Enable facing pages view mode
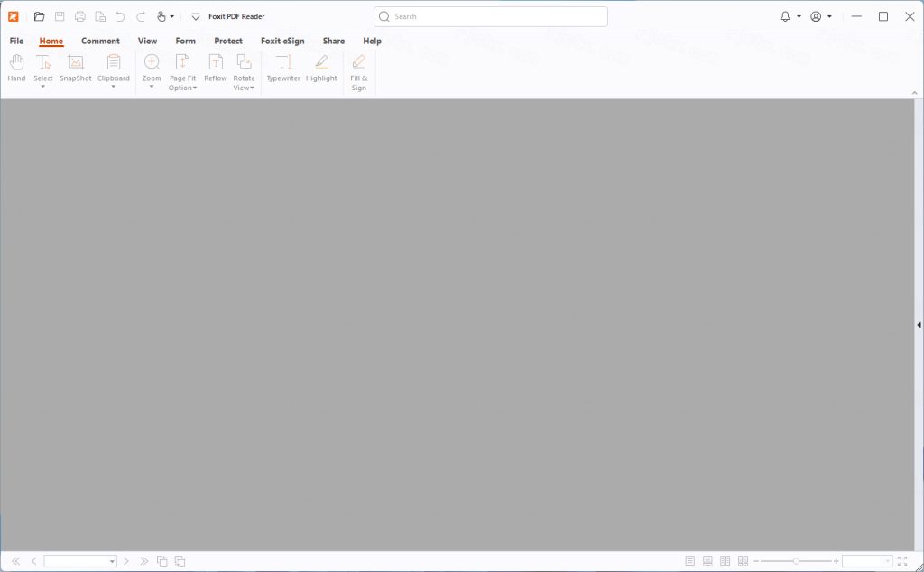 coord(725,561)
